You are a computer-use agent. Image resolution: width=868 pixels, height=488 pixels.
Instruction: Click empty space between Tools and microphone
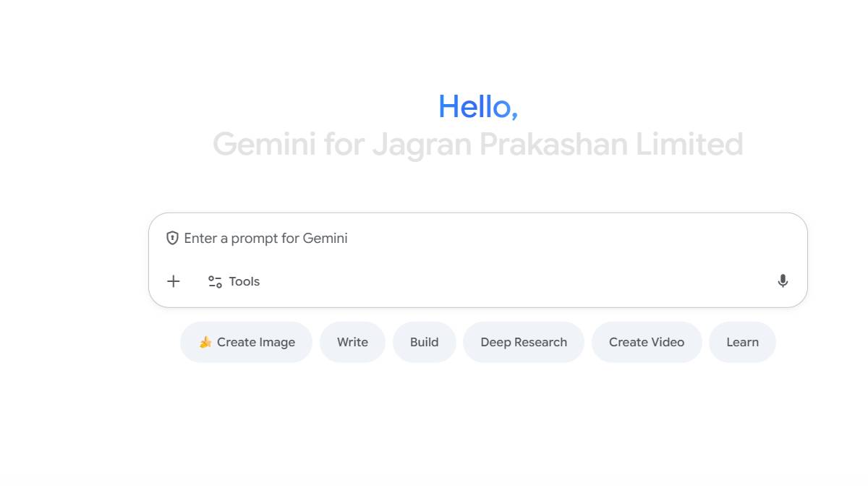click(x=506, y=281)
